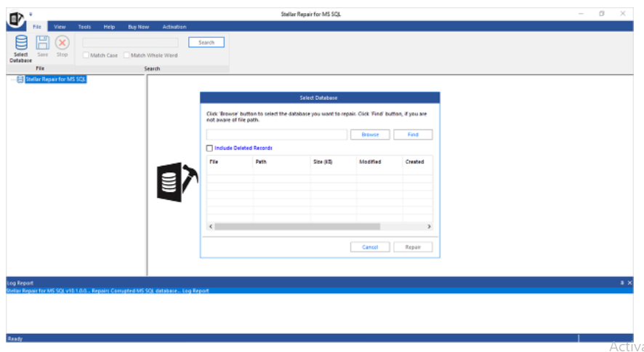644x352 pixels.
Task: Click the Ready status bar text
Action: [15, 338]
